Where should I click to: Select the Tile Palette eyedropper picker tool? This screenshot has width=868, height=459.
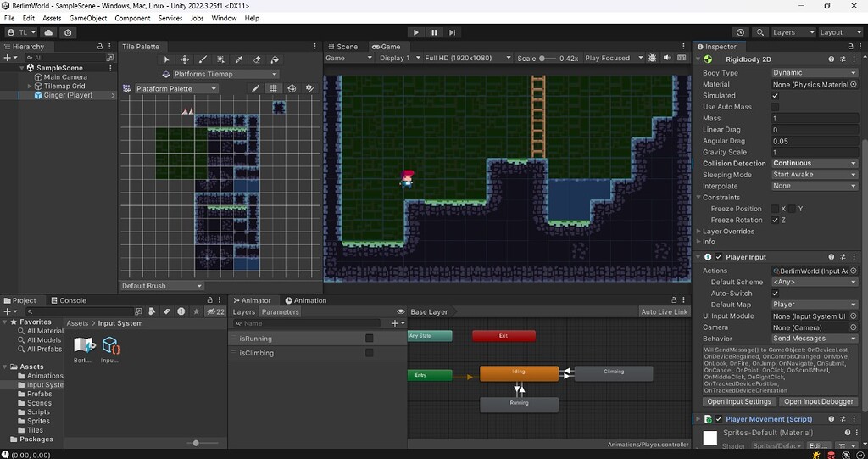pos(238,59)
